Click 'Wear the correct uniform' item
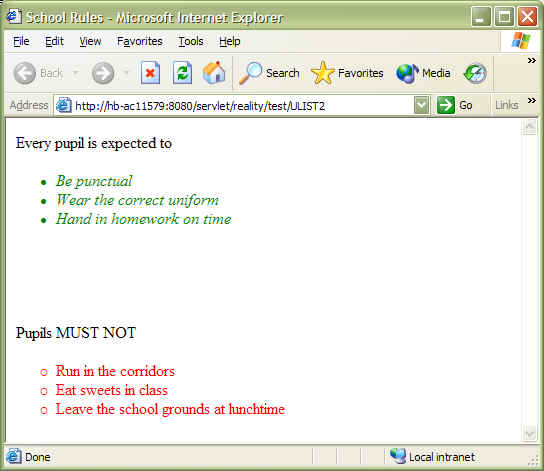Image resolution: width=544 pixels, height=471 pixels. click(x=137, y=200)
